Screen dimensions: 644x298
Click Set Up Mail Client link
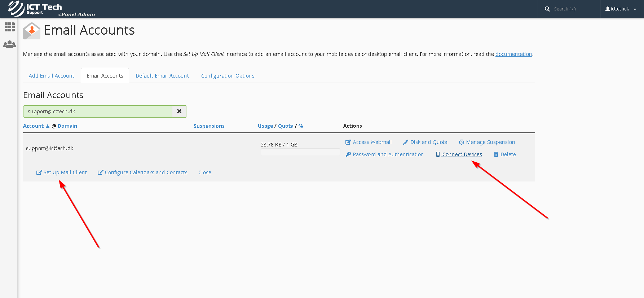[x=62, y=172]
